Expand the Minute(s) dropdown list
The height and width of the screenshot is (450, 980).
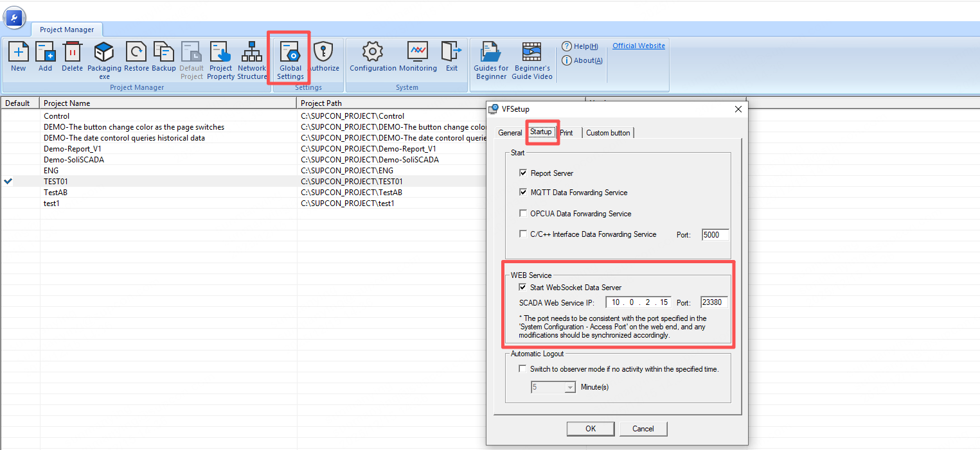pos(569,387)
